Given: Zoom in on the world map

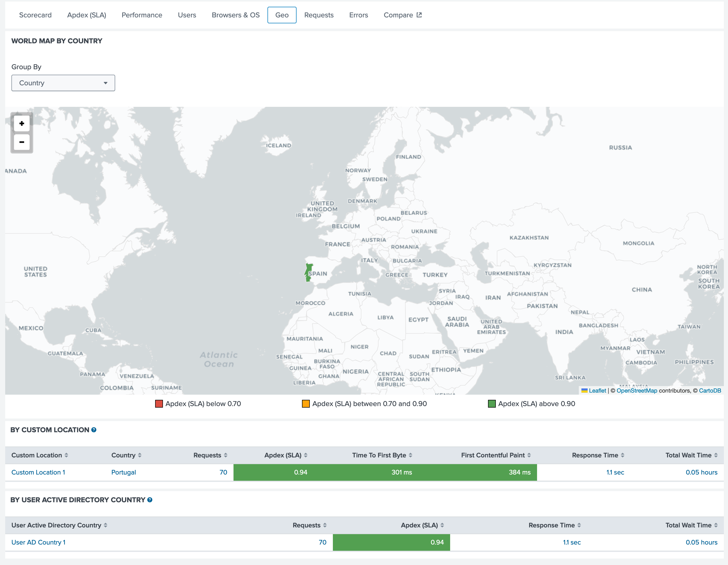Looking at the screenshot, I should [22, 124].
